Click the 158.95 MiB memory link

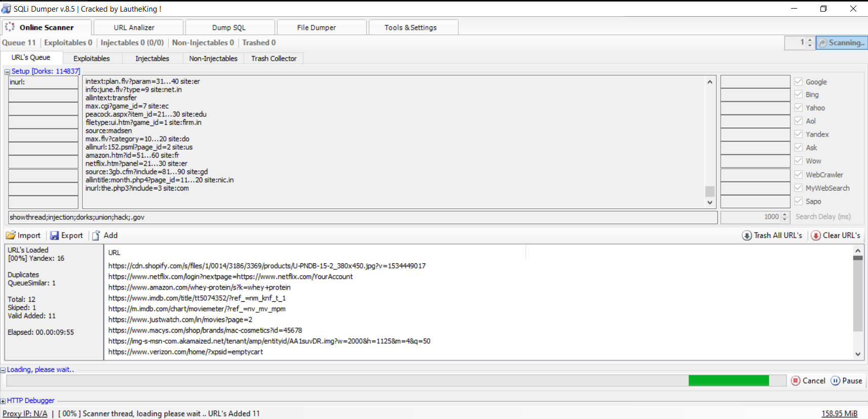click(x=839, y=413)
